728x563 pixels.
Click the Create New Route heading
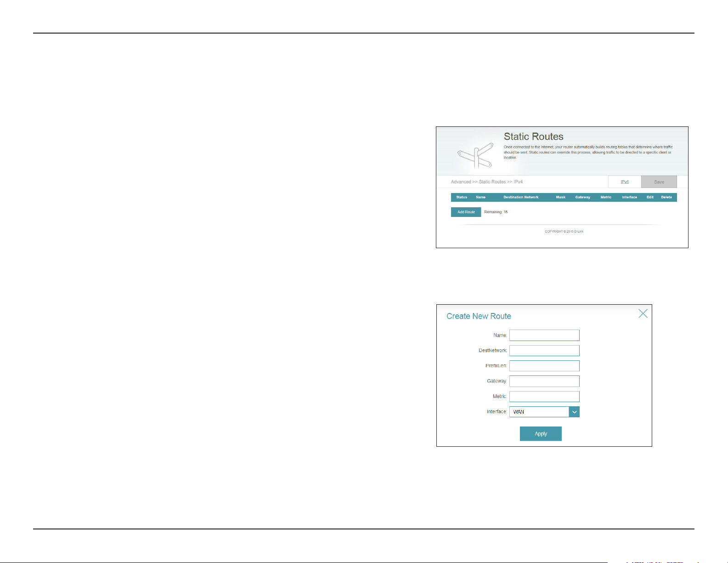479,316
